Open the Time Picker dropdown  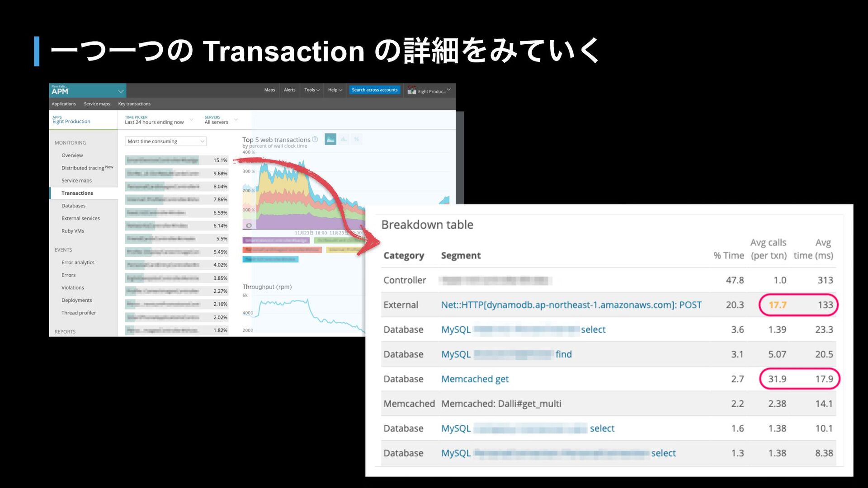point(159,120)
